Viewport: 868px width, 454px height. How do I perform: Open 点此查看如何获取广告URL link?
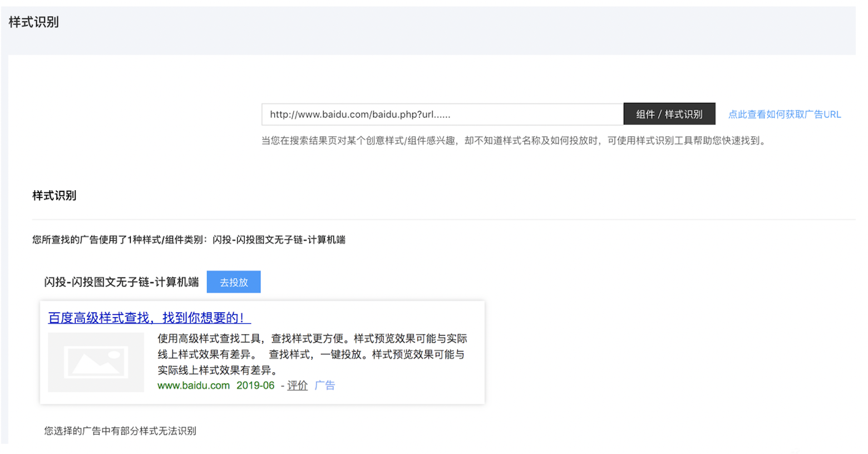coord(785,115)
